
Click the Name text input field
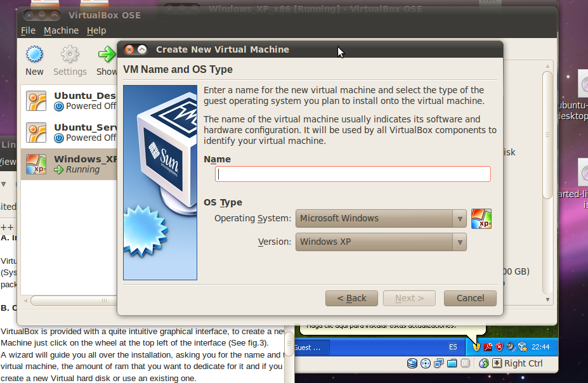353,174
